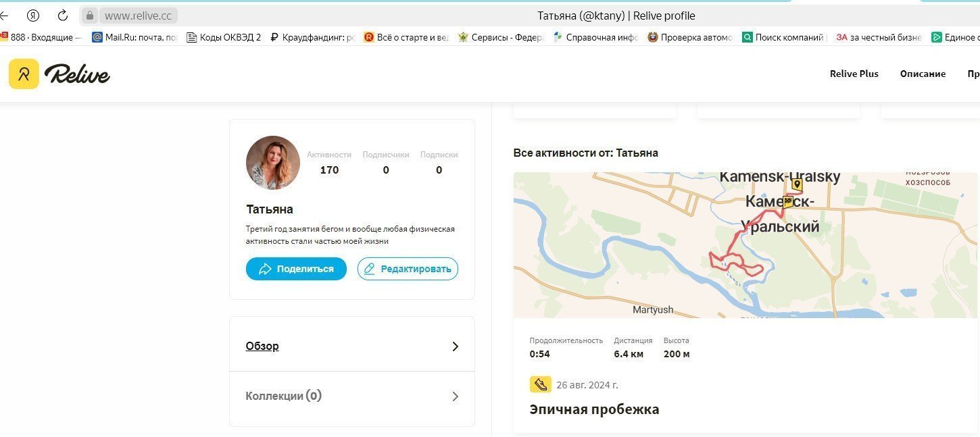Click the profile name Татьяна

(270, 209)
